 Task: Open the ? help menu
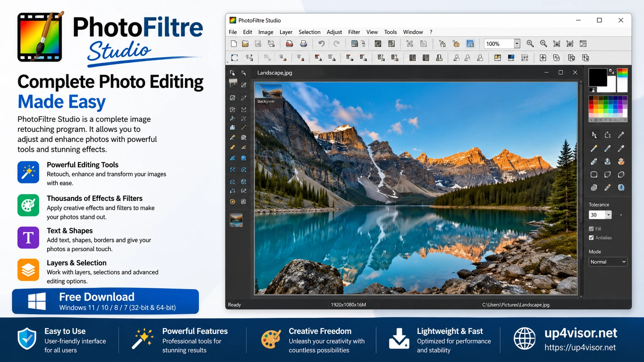pos(431,32)
